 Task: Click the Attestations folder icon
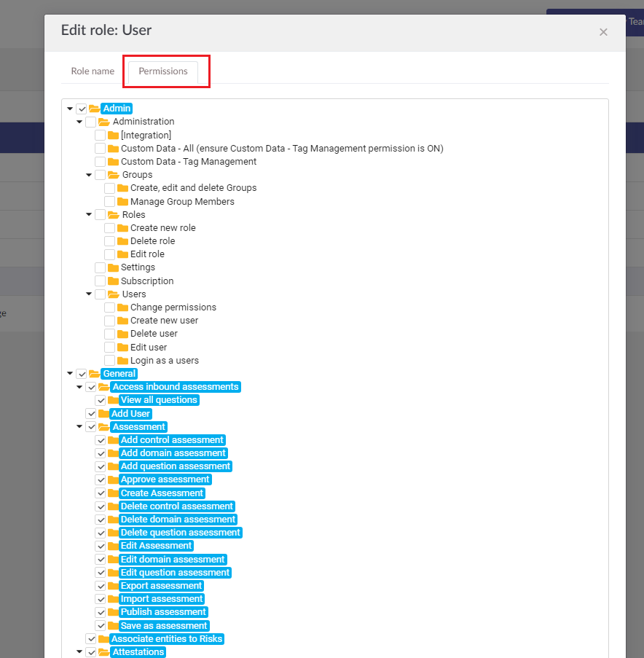coord(104,652)
